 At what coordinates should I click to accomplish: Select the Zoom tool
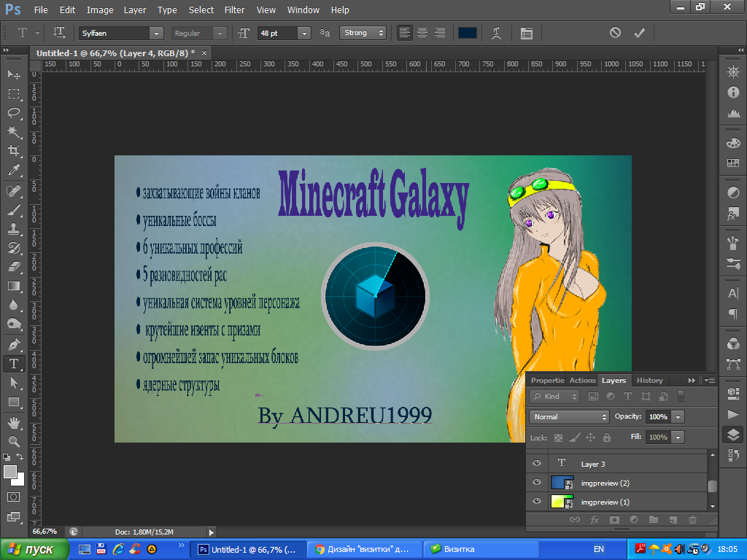point(14,441)
